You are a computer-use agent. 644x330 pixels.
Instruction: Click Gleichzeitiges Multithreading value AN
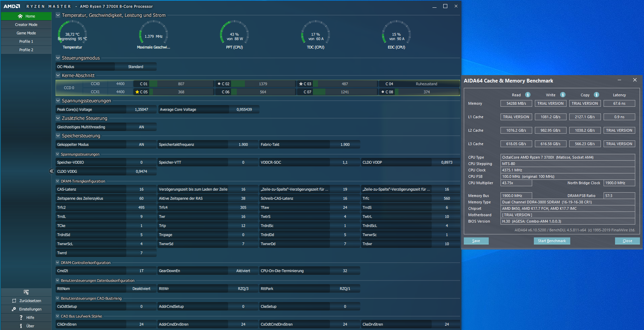coord(141,127)
